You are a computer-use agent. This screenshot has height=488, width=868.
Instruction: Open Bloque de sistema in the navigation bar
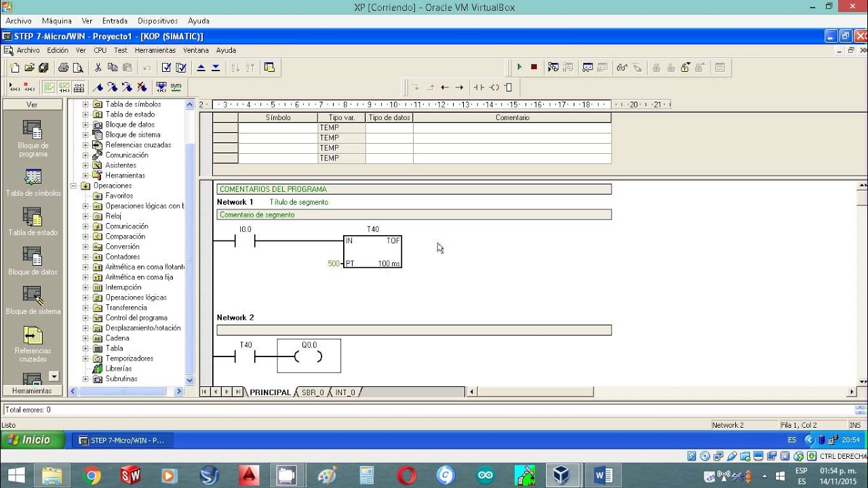pyautogui.click(x=33, y=300)
